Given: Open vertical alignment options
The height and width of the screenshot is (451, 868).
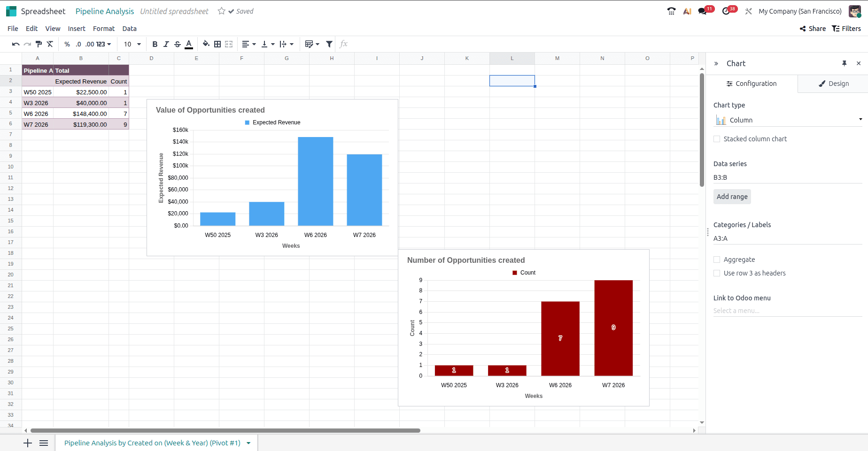Looking at the screenshot, I should (x=268, y=44).
